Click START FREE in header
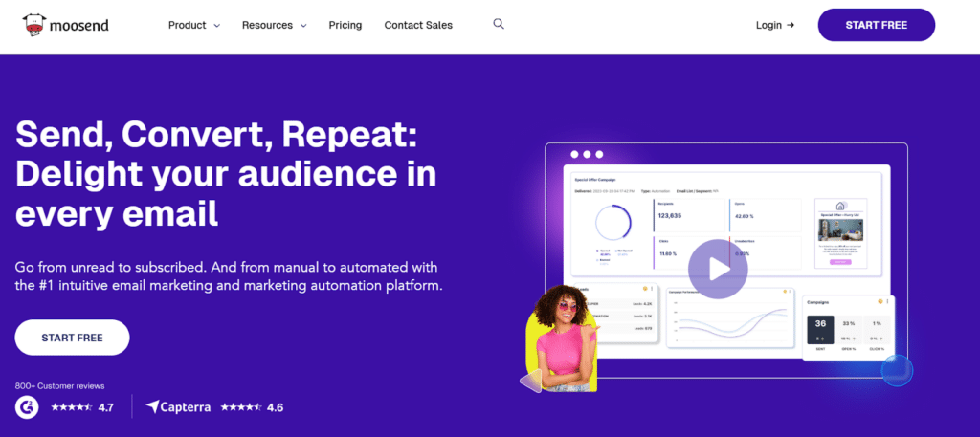This screenshot has height=437, width=980. [876, 25]
